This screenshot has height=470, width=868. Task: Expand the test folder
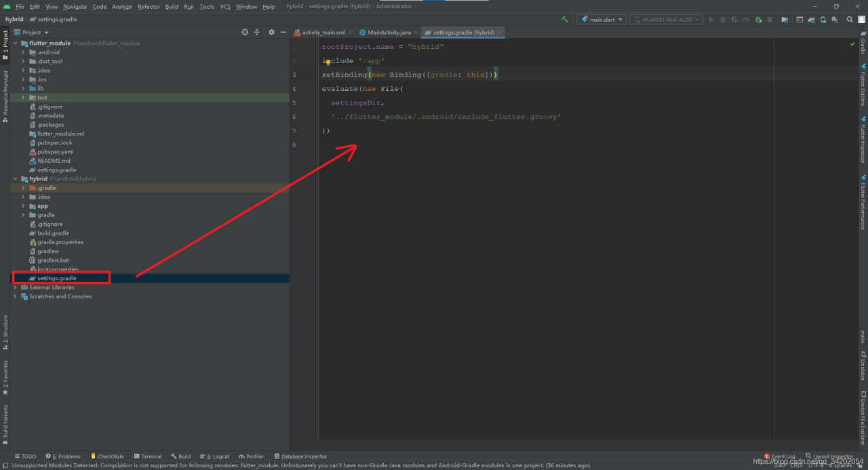click(x=24, y=98)
